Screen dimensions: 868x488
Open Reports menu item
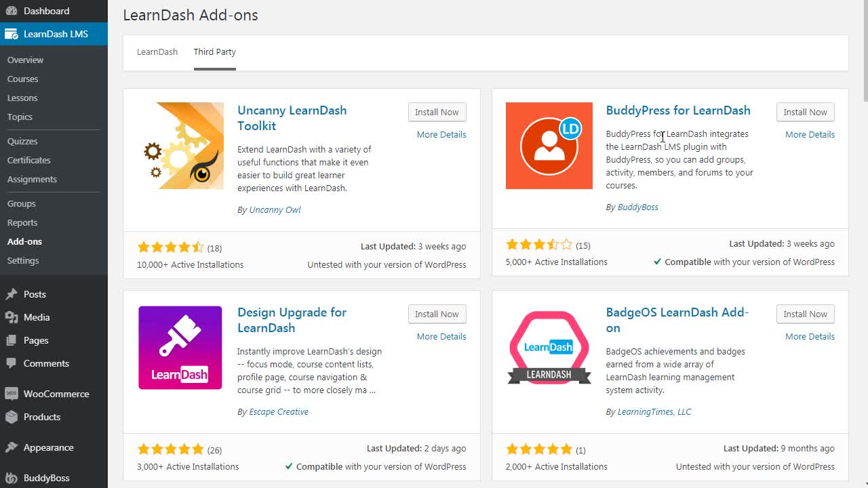[22, 222]
